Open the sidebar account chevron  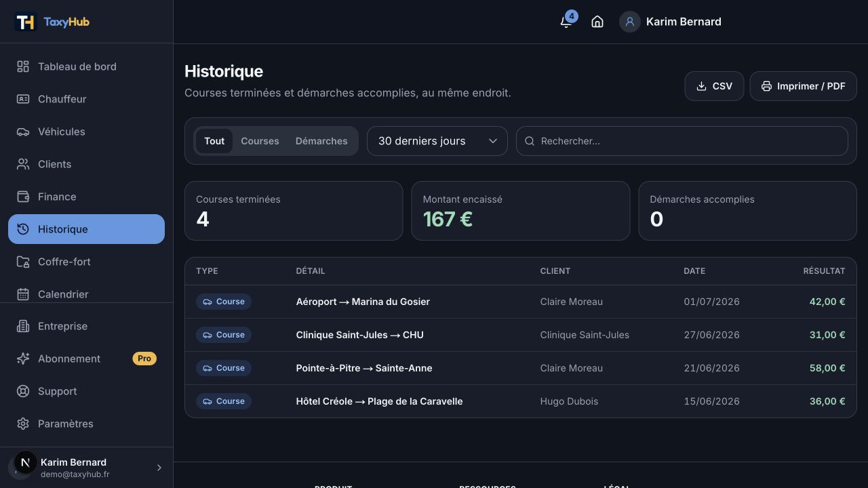tap(159, 468)
